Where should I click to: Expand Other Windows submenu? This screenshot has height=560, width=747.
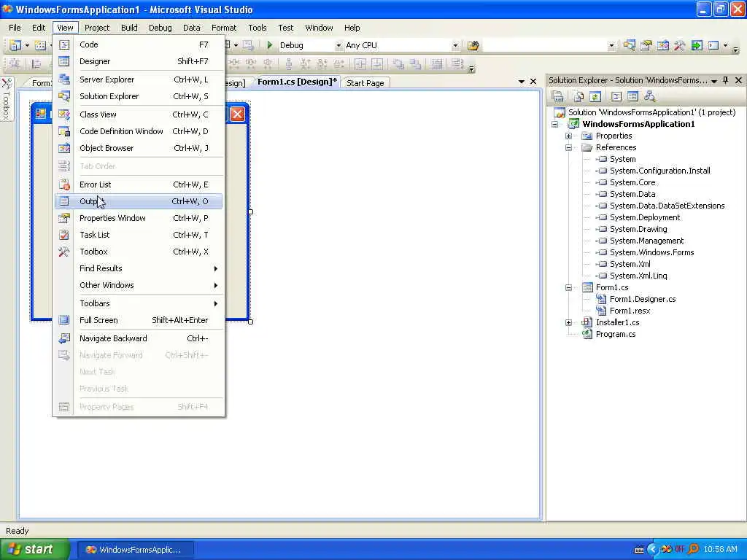click(138, 285)
